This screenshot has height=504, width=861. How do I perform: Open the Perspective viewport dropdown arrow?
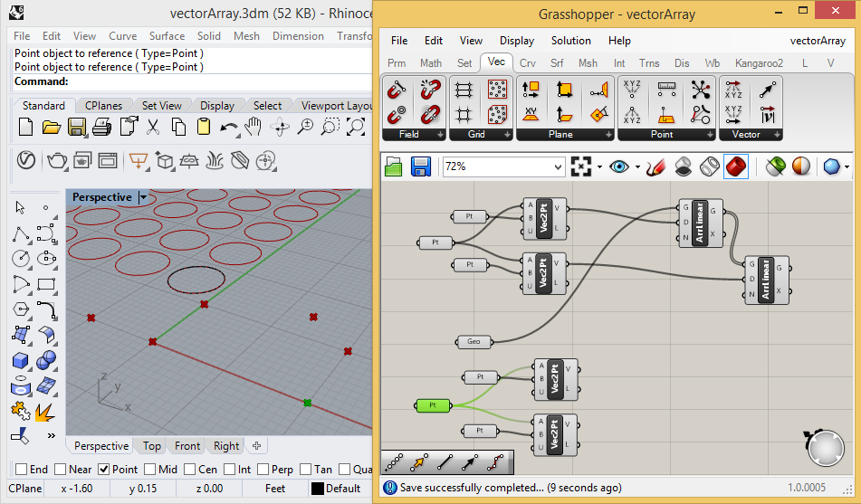142,197
